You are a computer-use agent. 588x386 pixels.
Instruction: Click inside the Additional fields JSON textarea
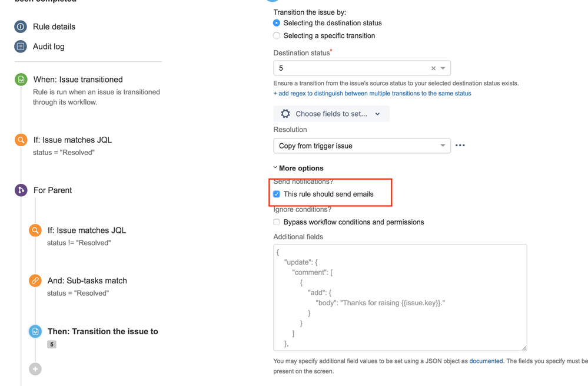400,298
